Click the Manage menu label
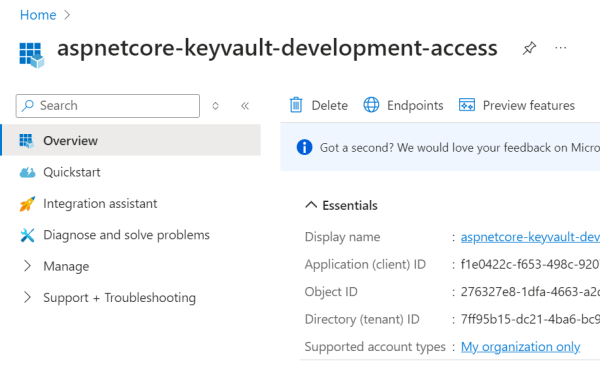This screenshot has width=600, height=370. pyautogui.click(x=66, y=266)
